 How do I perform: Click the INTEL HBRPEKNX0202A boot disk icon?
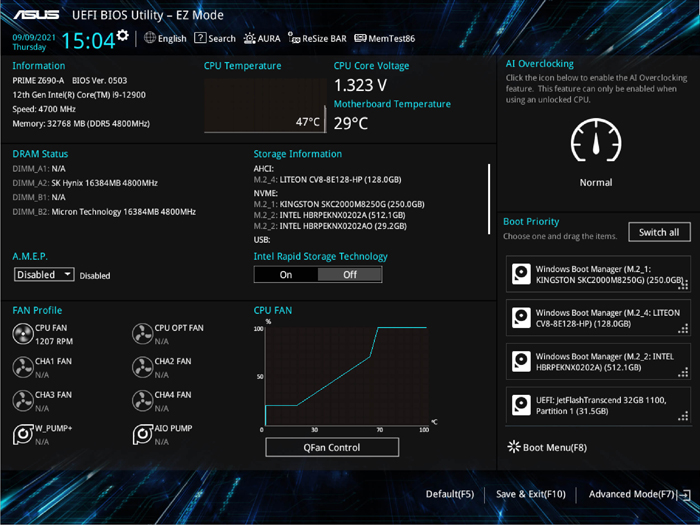[521, 362]
